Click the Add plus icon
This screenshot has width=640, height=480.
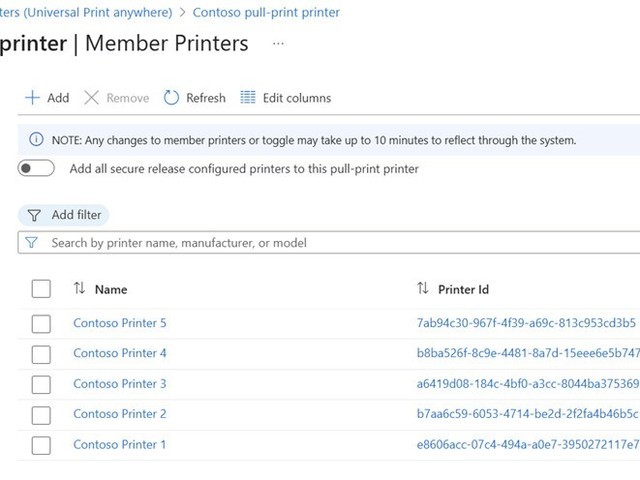point(32,98)
